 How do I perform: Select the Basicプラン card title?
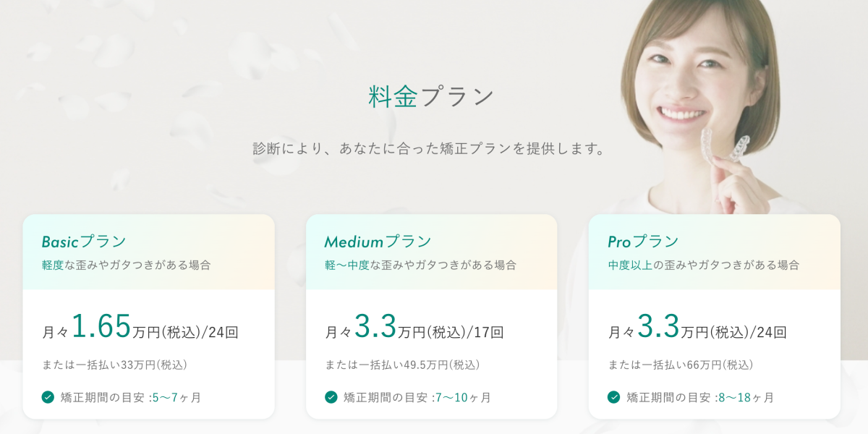84,242
